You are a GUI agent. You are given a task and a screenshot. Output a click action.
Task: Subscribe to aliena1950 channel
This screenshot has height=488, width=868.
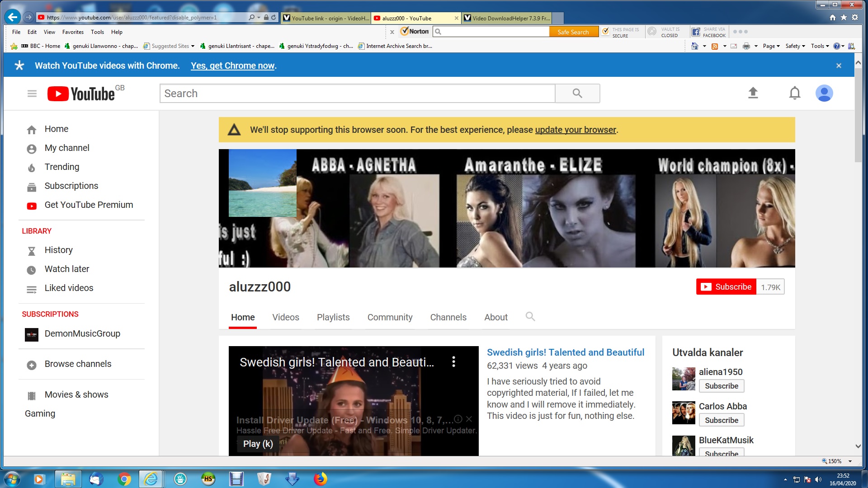[722, 386]
